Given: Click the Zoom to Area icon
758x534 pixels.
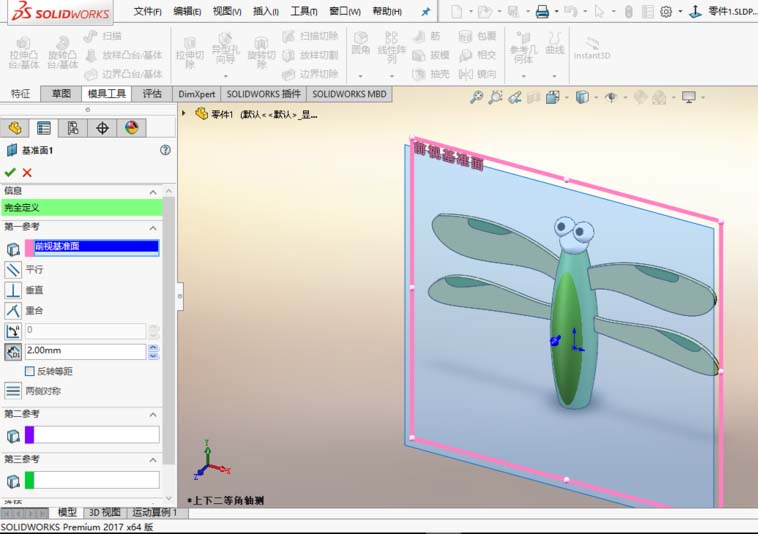Looking at the screenshot, I should (x=495, y=97).
